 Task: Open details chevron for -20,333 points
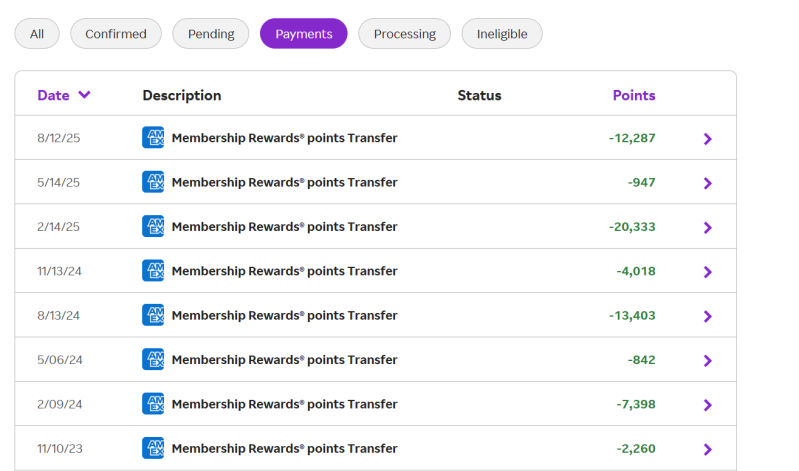(708, 228)
